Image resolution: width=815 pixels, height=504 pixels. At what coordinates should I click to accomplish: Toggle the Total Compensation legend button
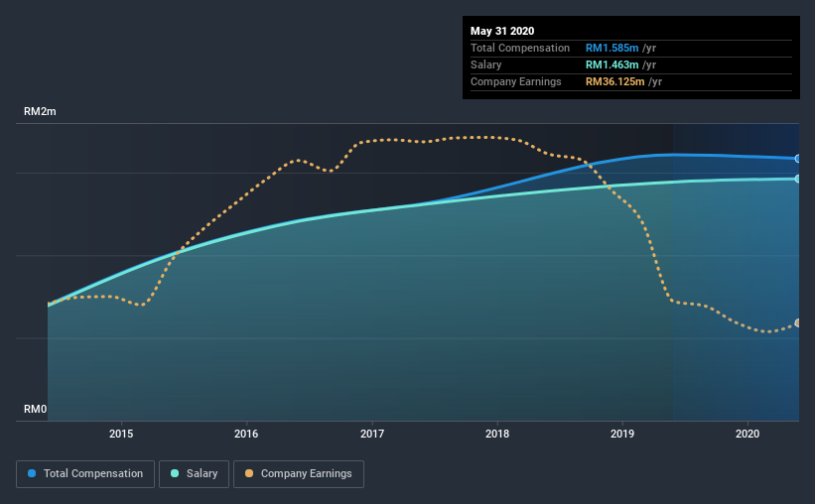85,474
